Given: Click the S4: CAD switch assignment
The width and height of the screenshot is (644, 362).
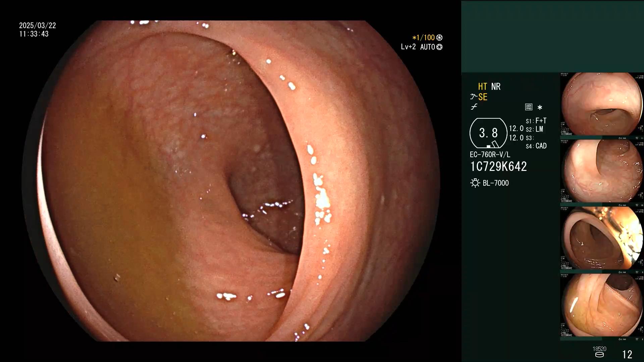Looking at the screenshot, I should pyautogui.click(x=536, y=146).
